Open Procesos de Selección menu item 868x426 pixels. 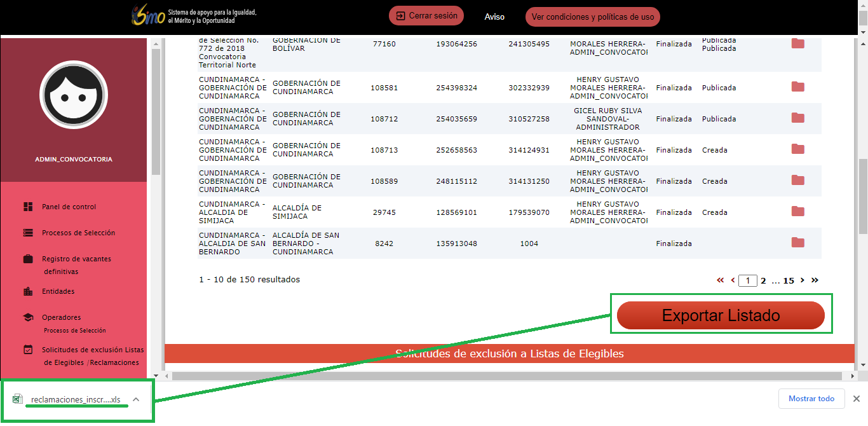(x=78, y=233)
